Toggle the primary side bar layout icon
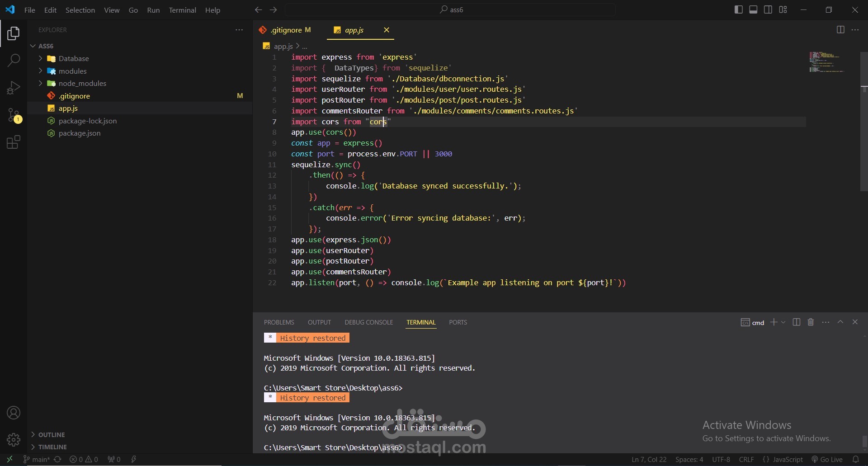Image resolution: width=868 pixels, height=466 pixels. (739, 9)
